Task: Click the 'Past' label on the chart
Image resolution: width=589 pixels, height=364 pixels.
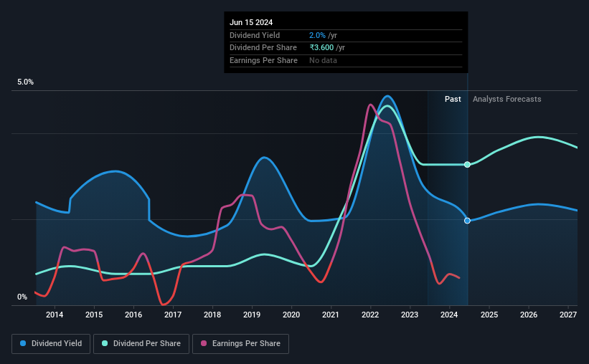Action: pos(453,99)
